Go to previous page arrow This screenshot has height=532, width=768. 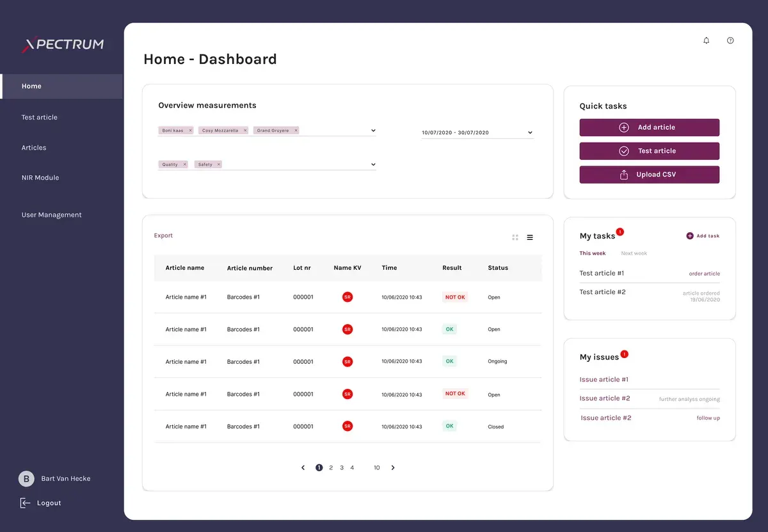tap(303, 467)
